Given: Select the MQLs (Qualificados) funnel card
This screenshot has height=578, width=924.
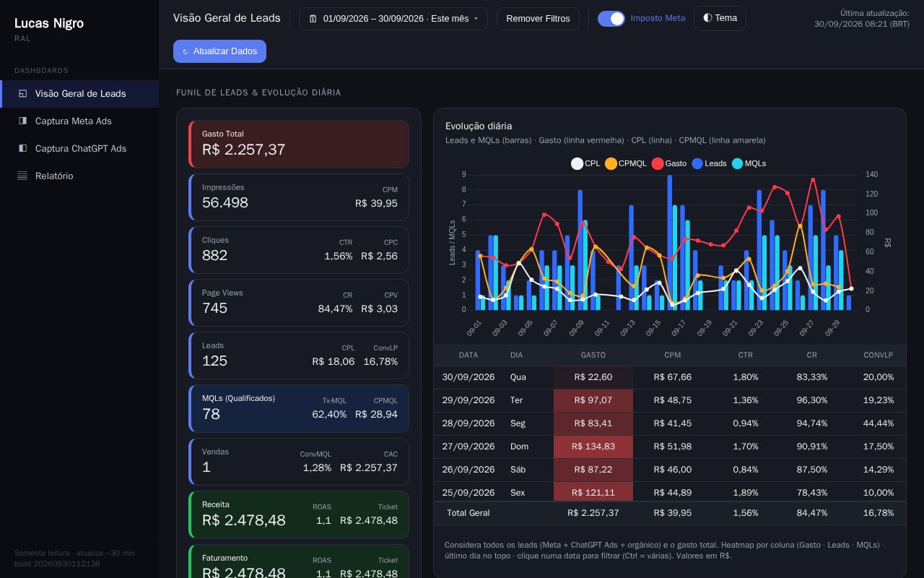Looking at the screenshot, I should pyautogui.click(x=299, y=409).
